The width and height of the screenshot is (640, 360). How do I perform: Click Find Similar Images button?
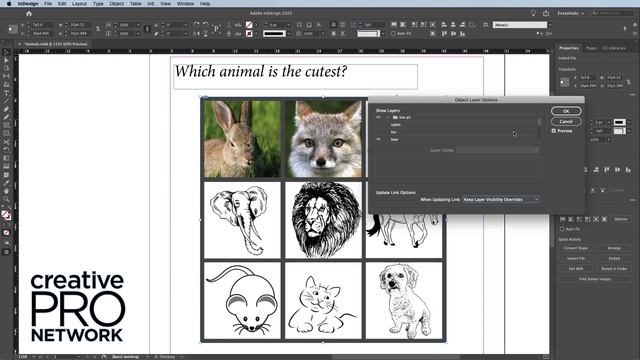click(x=595, y=279)
